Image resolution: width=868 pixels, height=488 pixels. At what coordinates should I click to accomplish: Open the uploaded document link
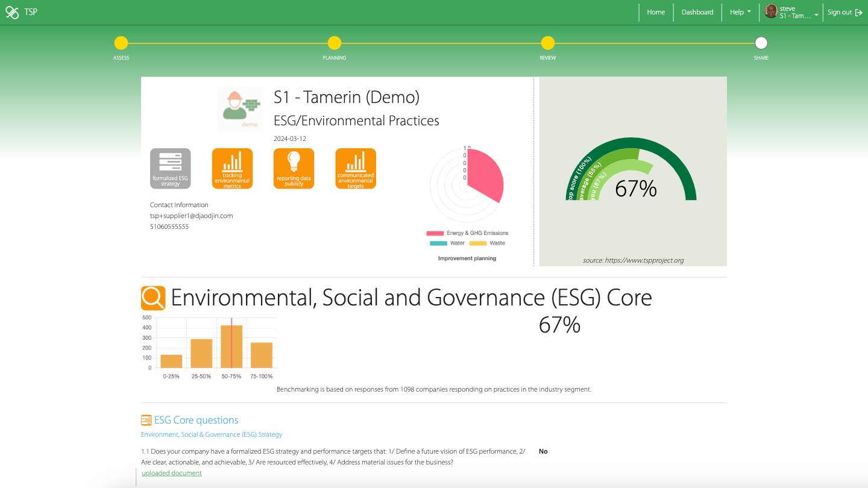(172, 474)
